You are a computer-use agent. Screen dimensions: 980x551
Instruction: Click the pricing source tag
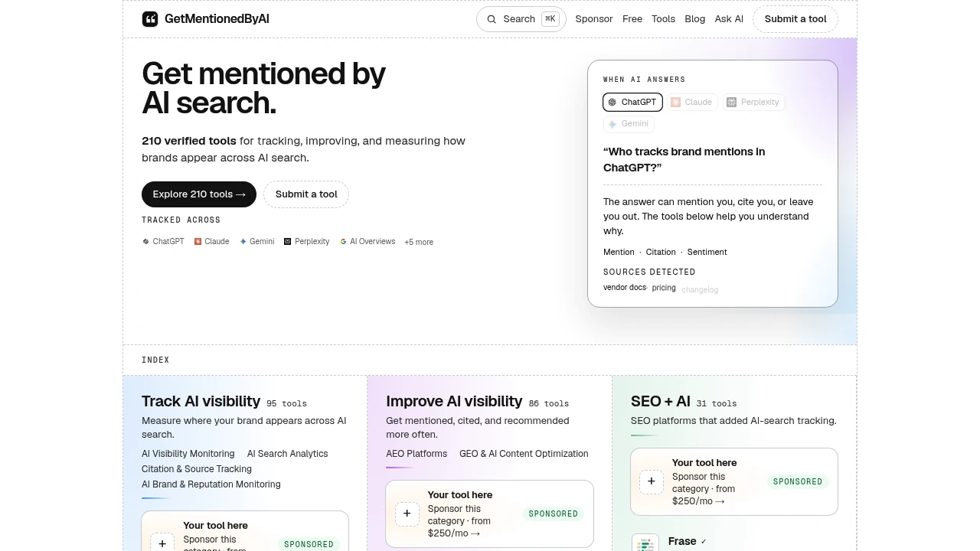click(x=664, y=288)
